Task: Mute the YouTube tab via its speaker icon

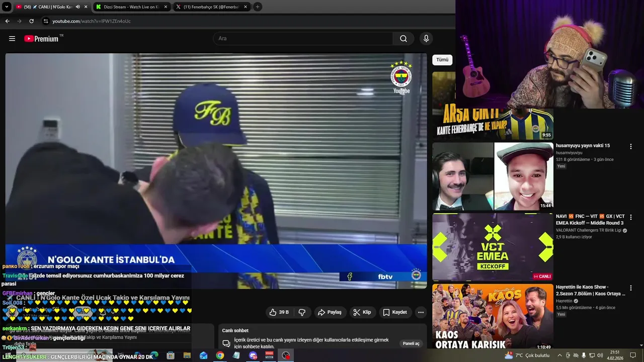Action: tap(77, 7)
